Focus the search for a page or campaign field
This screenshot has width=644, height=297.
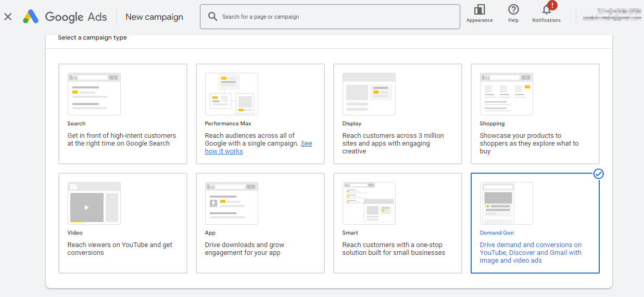click(x=330, y=17)
